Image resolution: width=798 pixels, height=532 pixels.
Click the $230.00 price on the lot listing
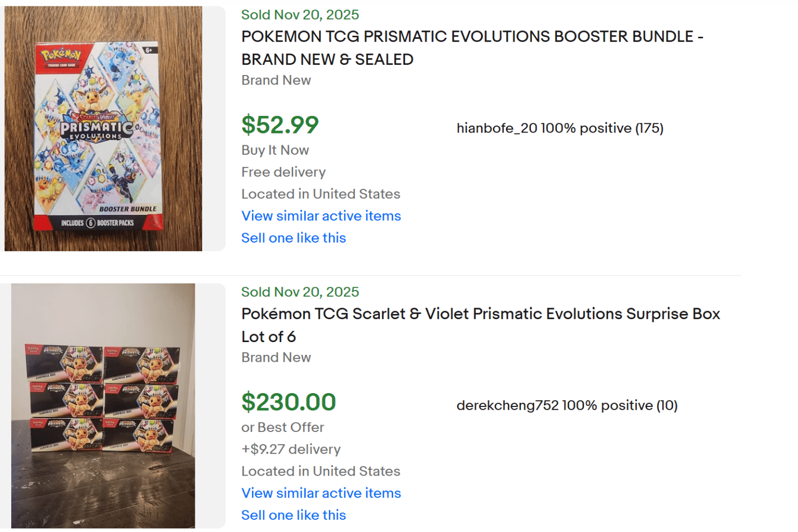[289, 402]
